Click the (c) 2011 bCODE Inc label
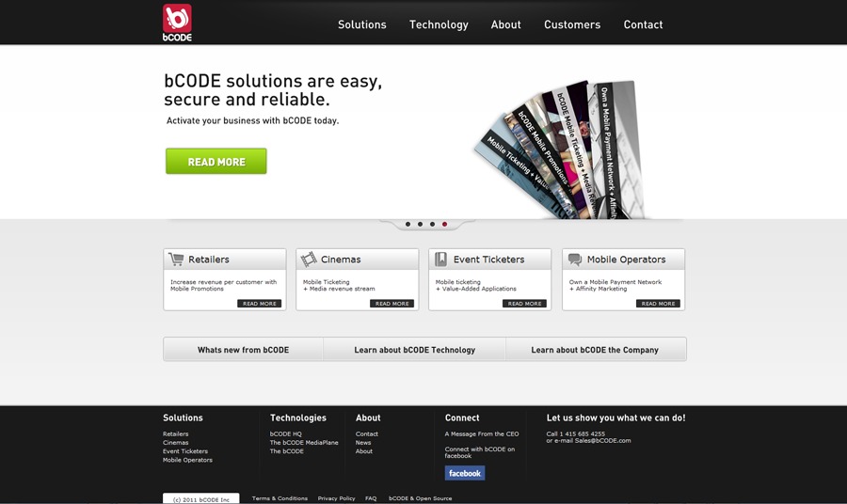Viewport: 847px width, 504px height. pyautogui.click(x=201, y=499)
